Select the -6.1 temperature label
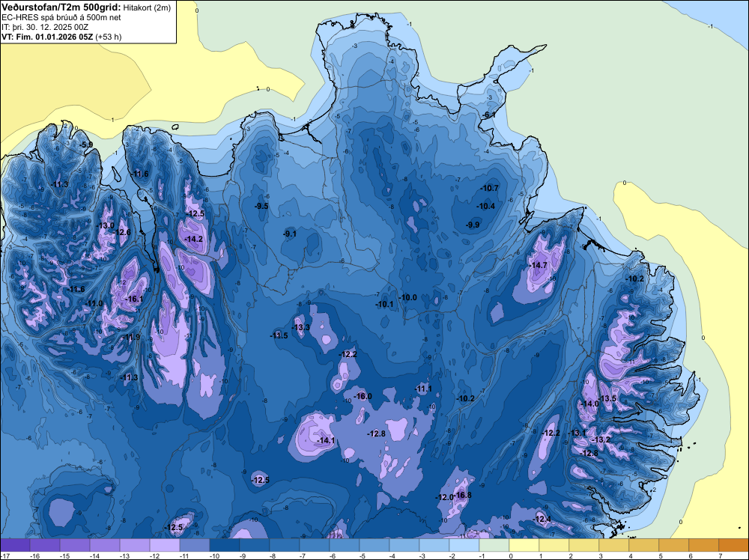The image size is (749, 560). click(x=488, y=115)
